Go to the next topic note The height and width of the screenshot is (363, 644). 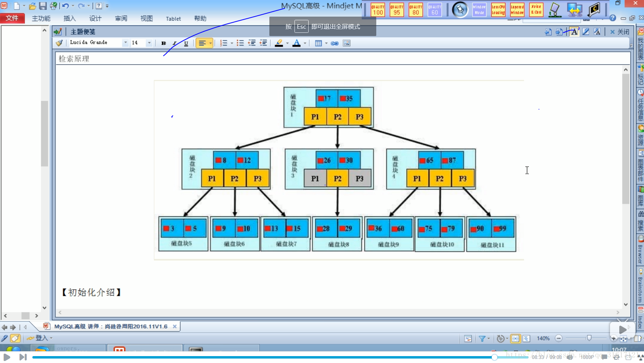[x=559, y=32]
